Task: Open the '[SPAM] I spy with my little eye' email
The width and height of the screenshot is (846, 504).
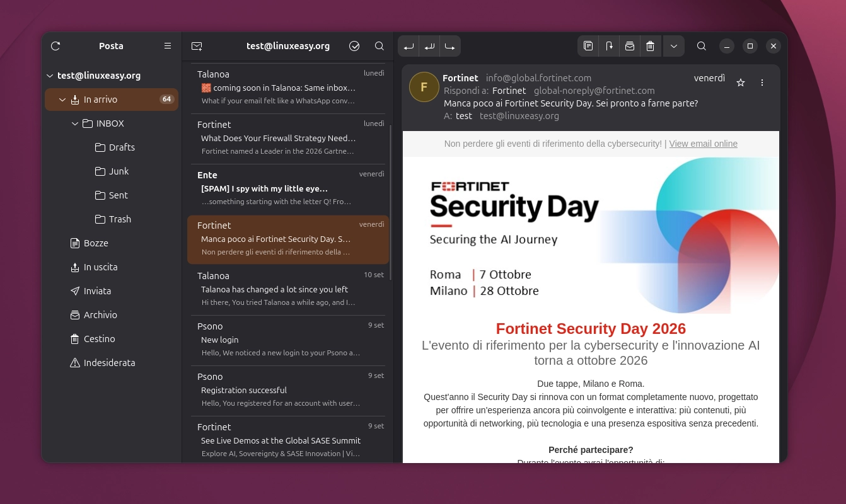Action: click(x=288, y=188)
